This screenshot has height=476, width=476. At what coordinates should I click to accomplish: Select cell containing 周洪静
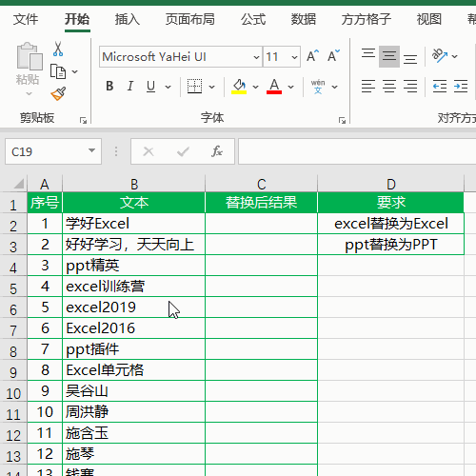pos(133,412)
